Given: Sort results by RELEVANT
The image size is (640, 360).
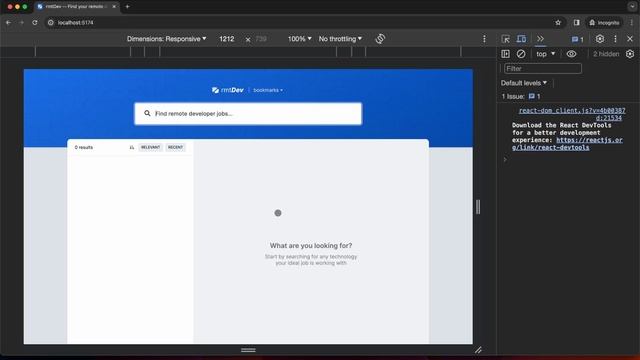Looking at the screenshot, I should 151,147.
